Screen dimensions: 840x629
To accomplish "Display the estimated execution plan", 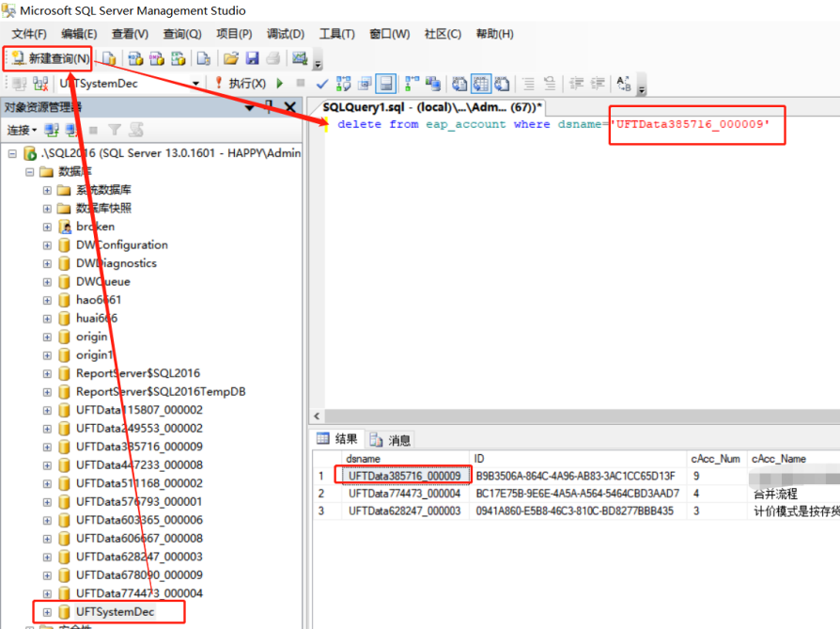I will tap(343, 84).
